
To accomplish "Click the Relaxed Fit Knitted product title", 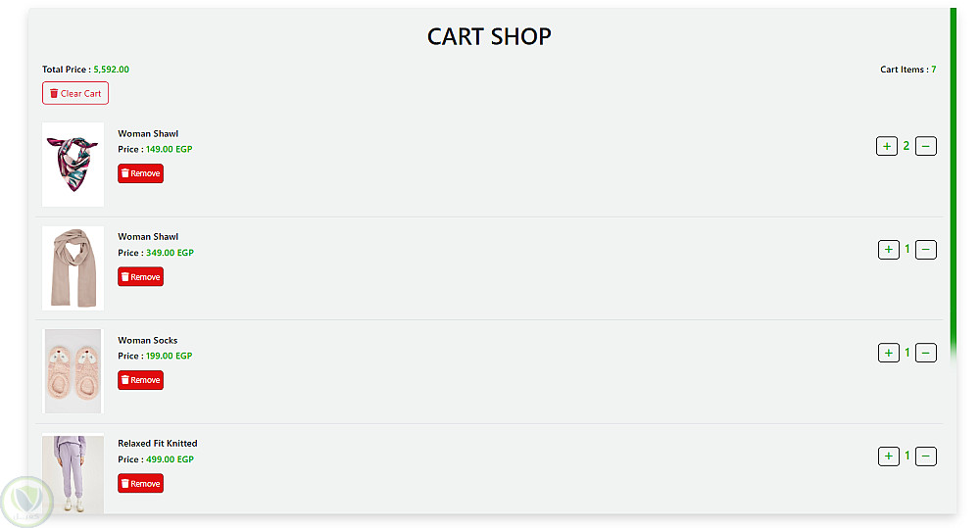I will pos(158,443).
